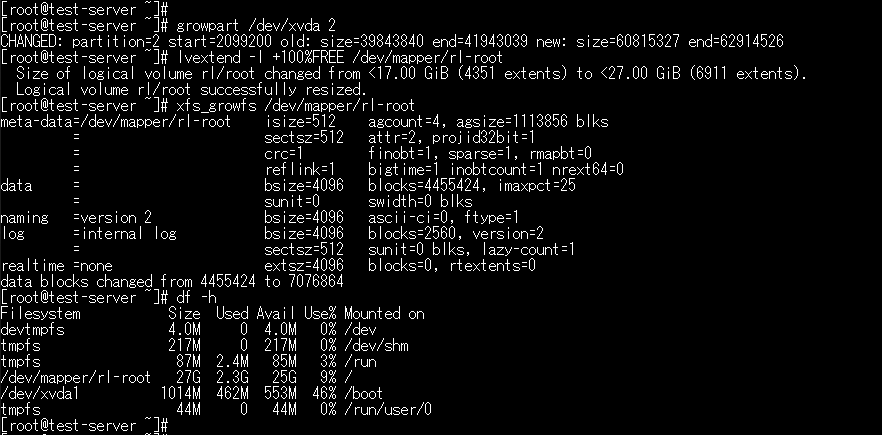This screenshot has height=435, width=882.
Task: Click the 'Mounted on' column header
Action: tap(384, 313)
